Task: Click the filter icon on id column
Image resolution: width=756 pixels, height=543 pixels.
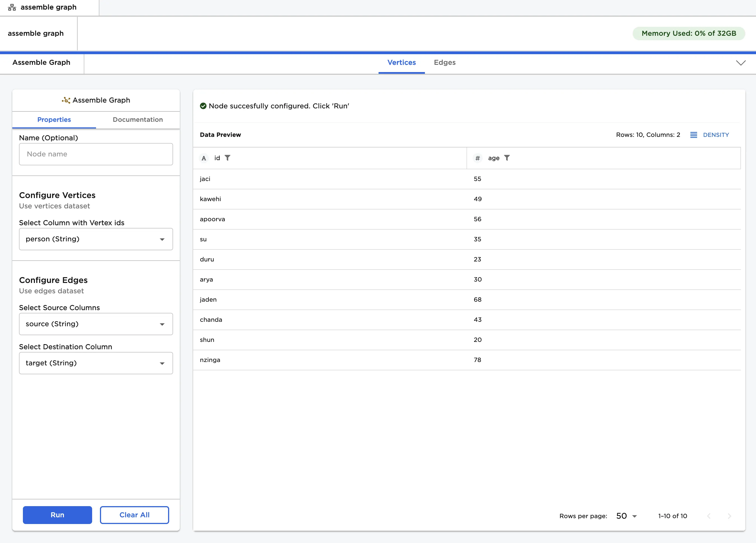Action: tap(227, 158)
